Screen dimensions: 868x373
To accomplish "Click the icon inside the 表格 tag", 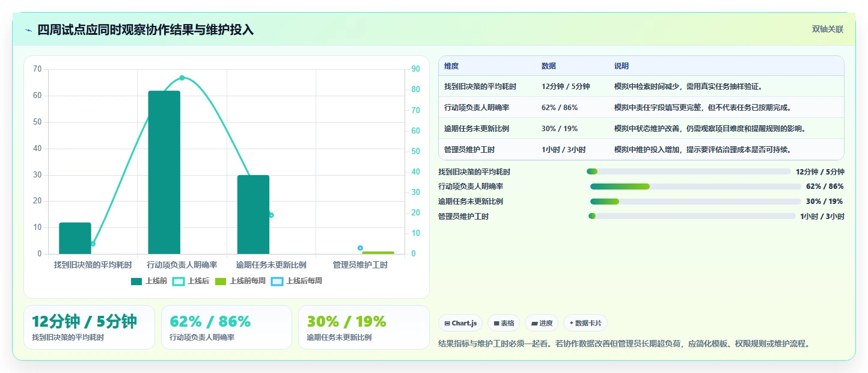I will point(497,324).
